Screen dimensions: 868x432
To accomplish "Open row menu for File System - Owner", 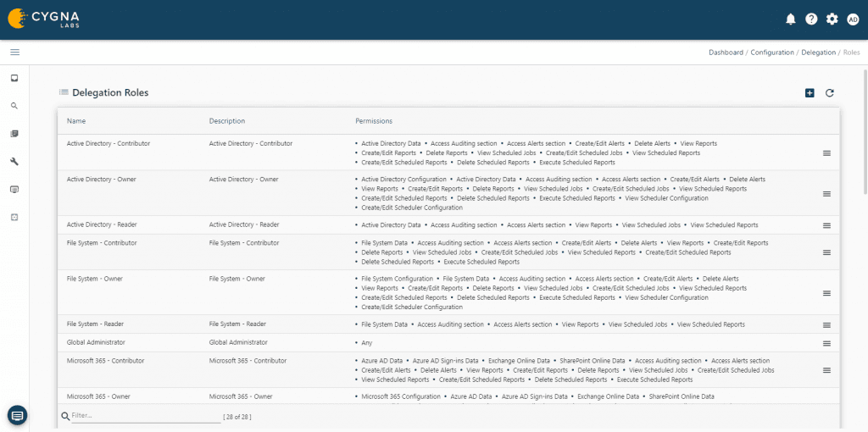I will coord(826,293).
